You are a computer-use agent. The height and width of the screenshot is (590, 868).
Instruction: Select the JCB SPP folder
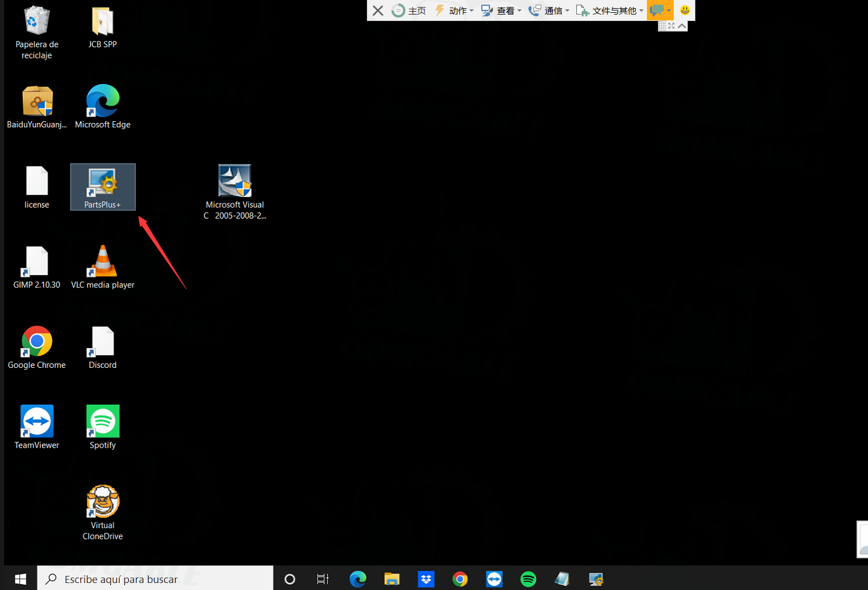(103, 27)
